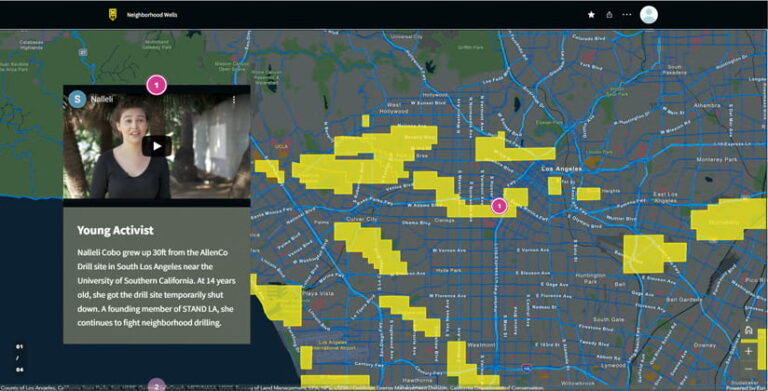The height and width of the screenshot is (391, 768).
Task: Reset map to home extent
Action: [x=748, y=330]
